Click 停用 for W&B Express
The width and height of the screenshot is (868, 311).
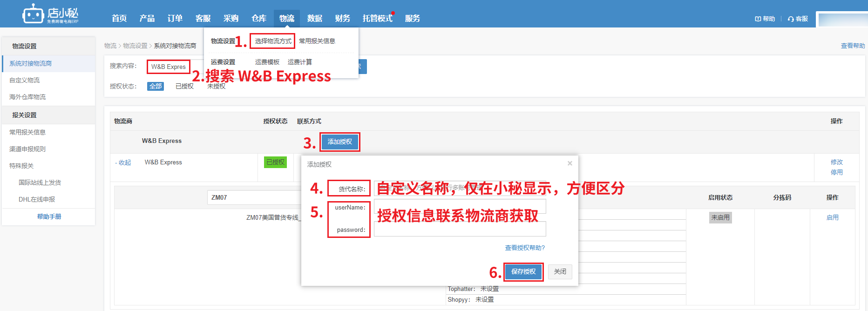coord(837,172)
